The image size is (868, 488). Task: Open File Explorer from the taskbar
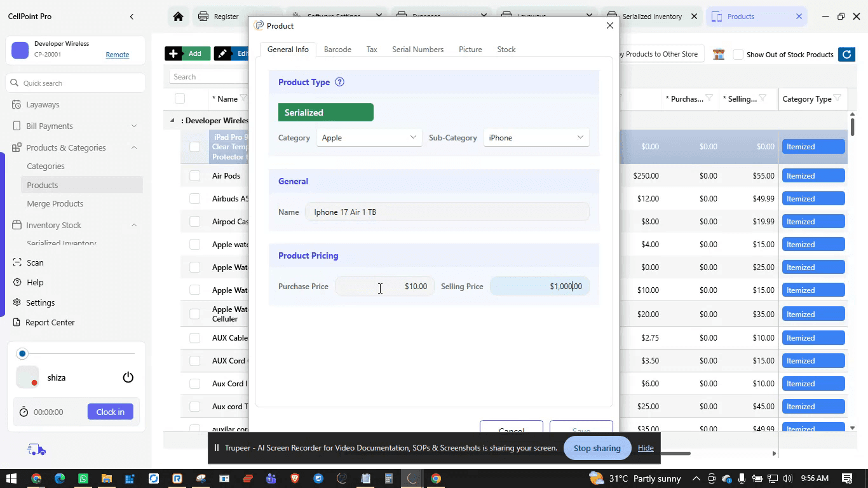click(107, 478)
